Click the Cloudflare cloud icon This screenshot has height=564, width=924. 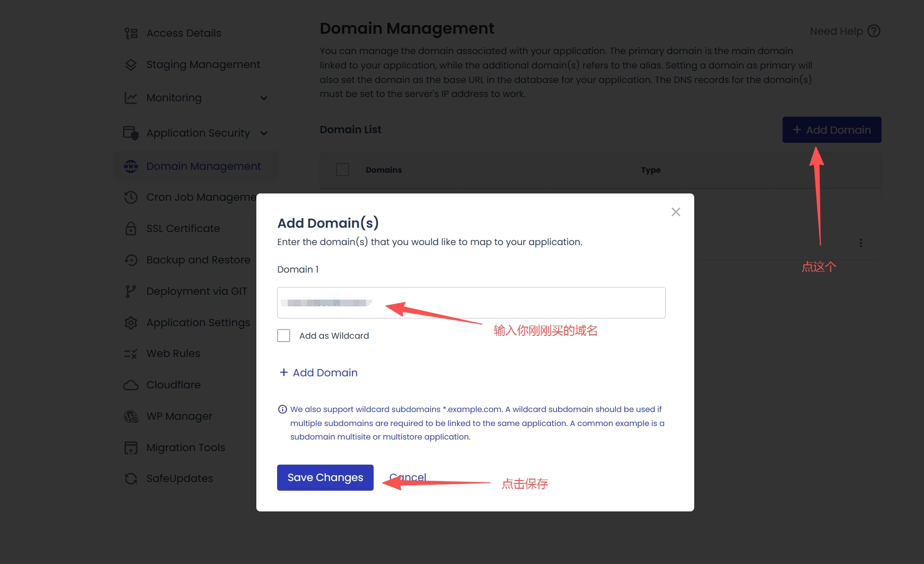[x=131, y=385]
